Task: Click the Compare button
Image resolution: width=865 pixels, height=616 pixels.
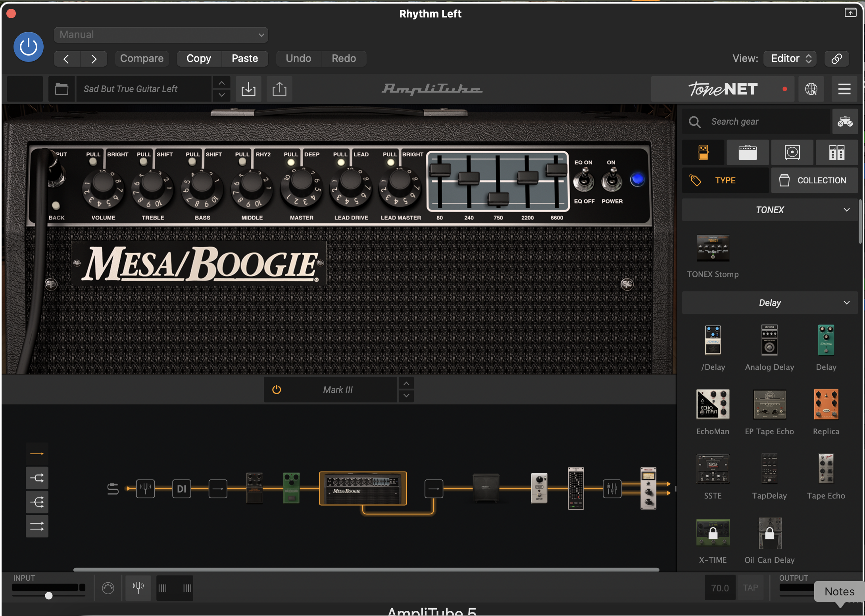Action: 142,59
